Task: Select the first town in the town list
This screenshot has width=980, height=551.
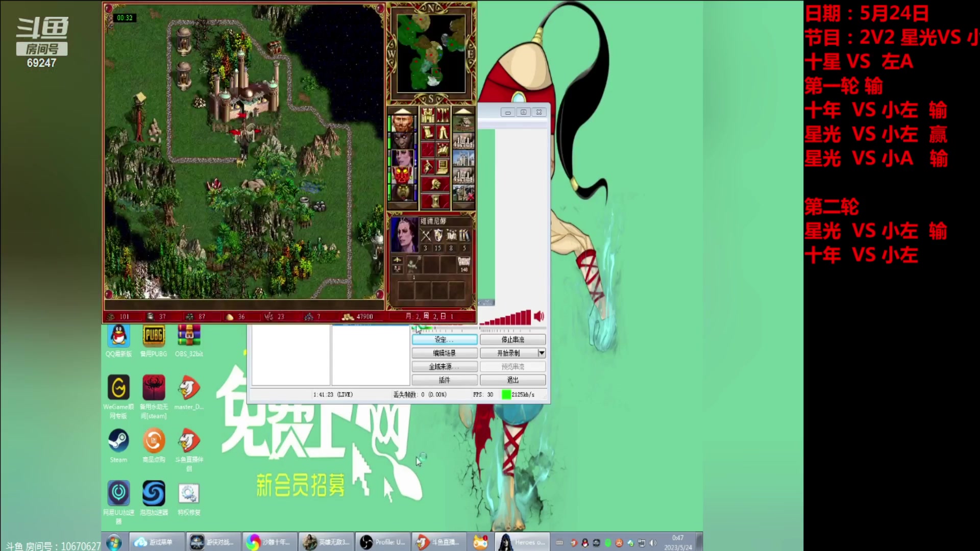Action: (x=463, y=124)
